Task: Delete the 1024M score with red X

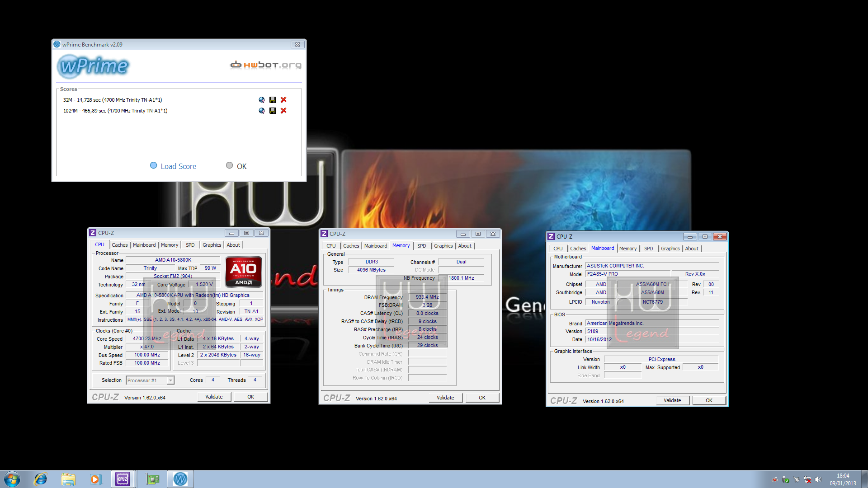Action: (x=283, y=111)
